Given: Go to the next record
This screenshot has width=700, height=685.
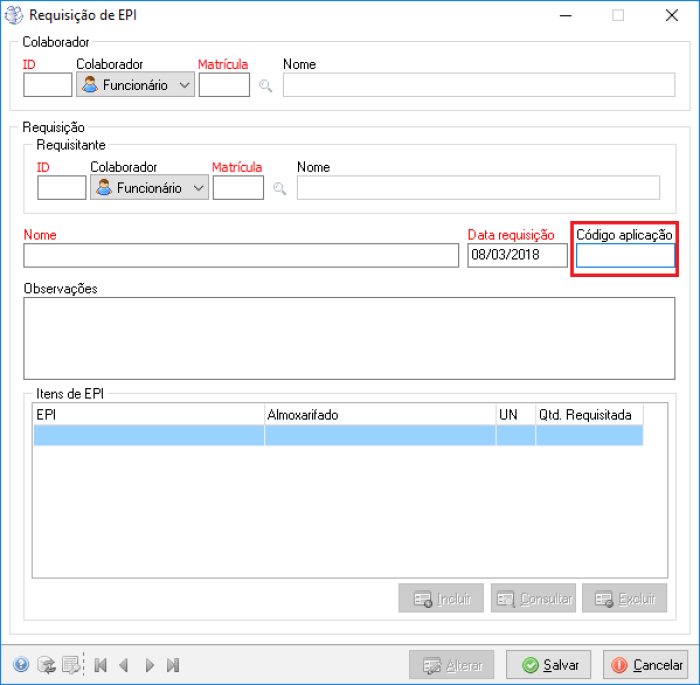Looking at the screenshot, I should pyautogui.click(x=149, y=665).
